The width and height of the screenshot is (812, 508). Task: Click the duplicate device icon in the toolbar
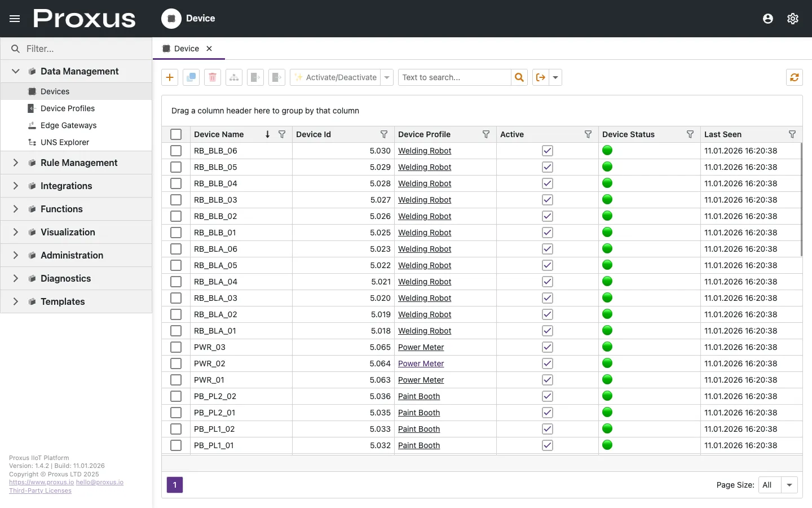click(191, 77)
